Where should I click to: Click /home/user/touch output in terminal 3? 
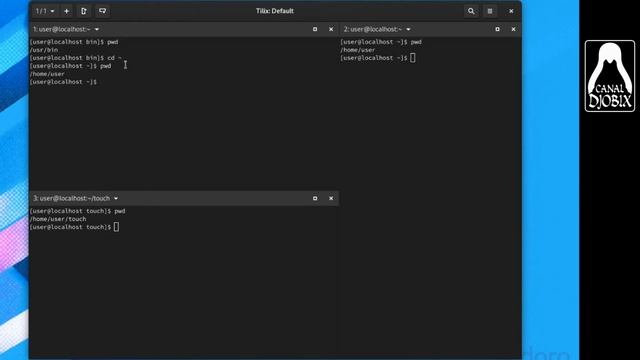click(58, 219)
